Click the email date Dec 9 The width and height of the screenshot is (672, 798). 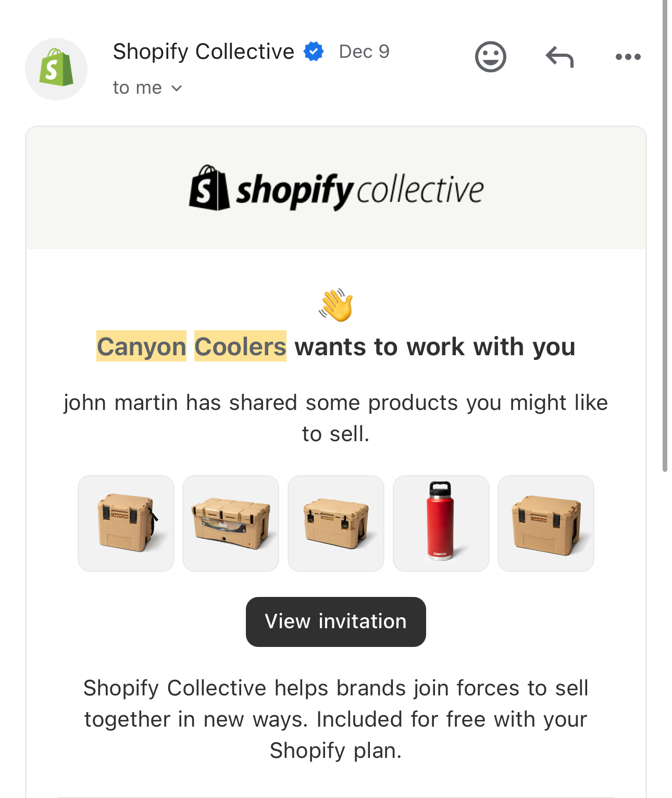(x=364, y=52)
